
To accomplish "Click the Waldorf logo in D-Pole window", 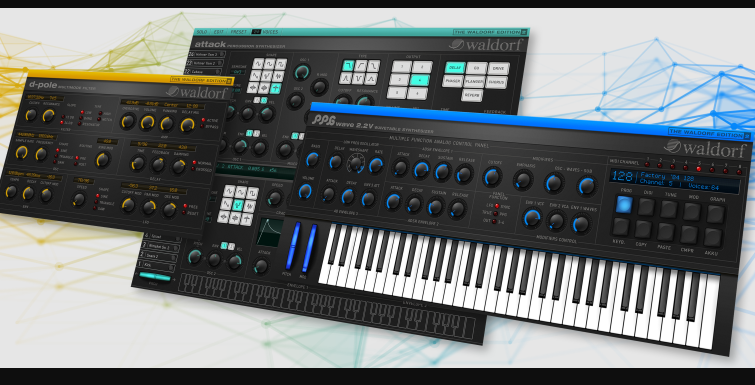I will (x=197, y=92).
